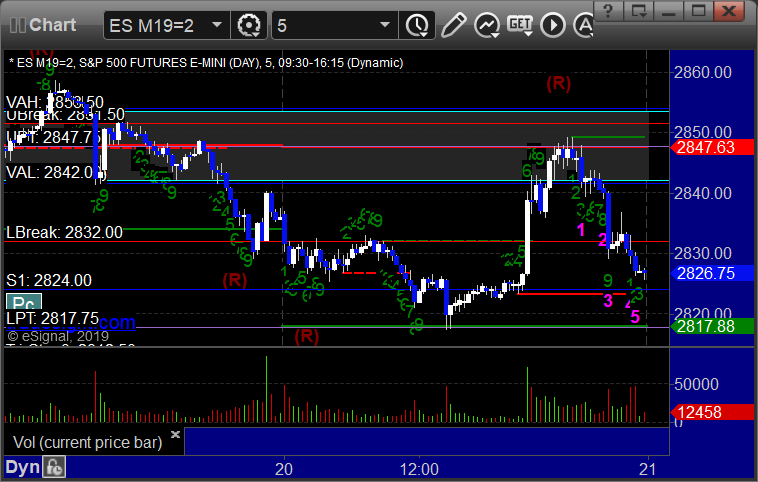Click the magenta wave label 1
The image size is (758, 482).
pos(581,230)
